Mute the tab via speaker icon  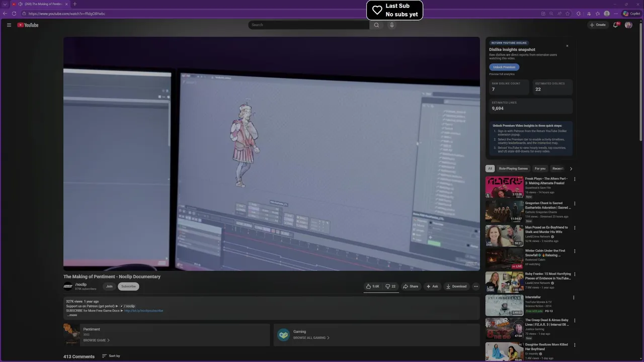(21, 4)
